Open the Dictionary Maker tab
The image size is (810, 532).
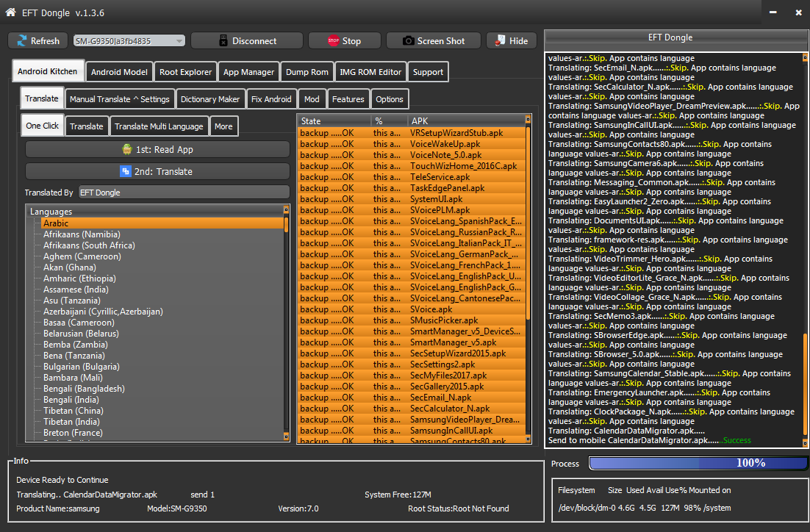209,99
